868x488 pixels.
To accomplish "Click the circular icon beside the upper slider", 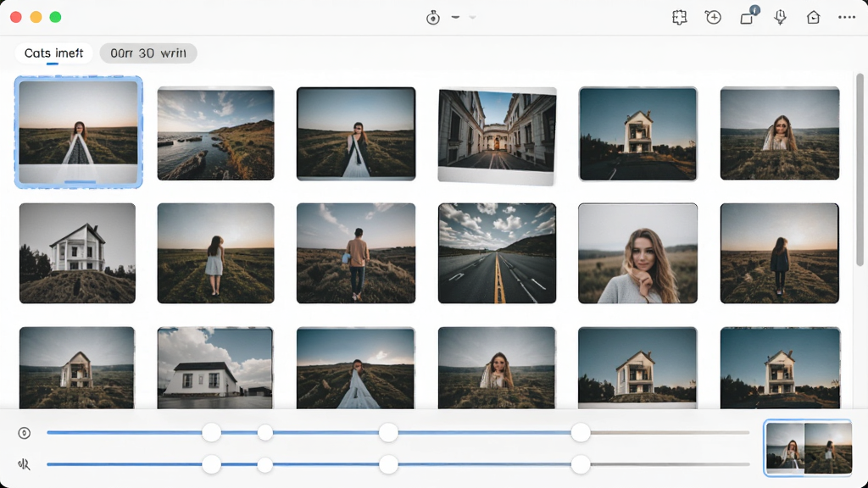I will [x=24, y=433].
